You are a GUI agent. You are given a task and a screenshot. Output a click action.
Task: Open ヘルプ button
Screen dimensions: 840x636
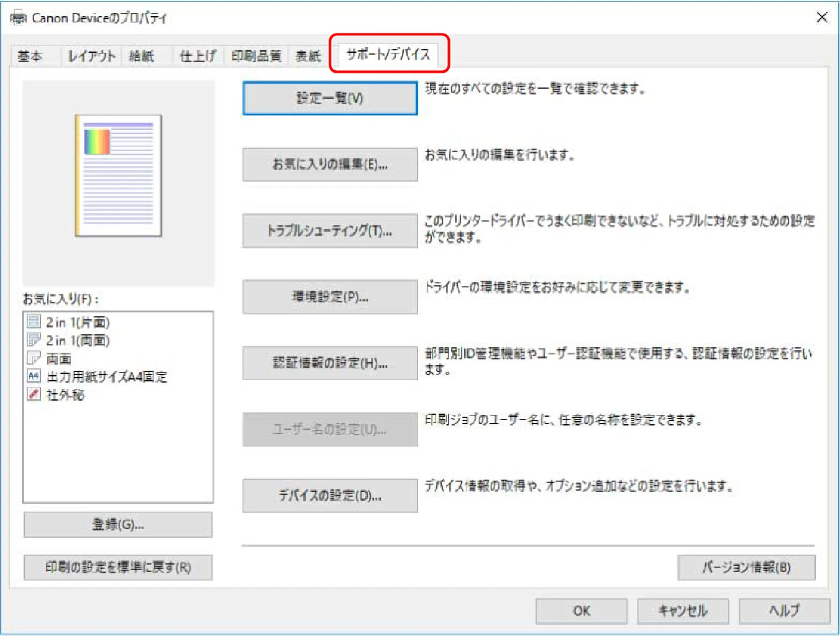pyautogui.click(x=784, y=611)
